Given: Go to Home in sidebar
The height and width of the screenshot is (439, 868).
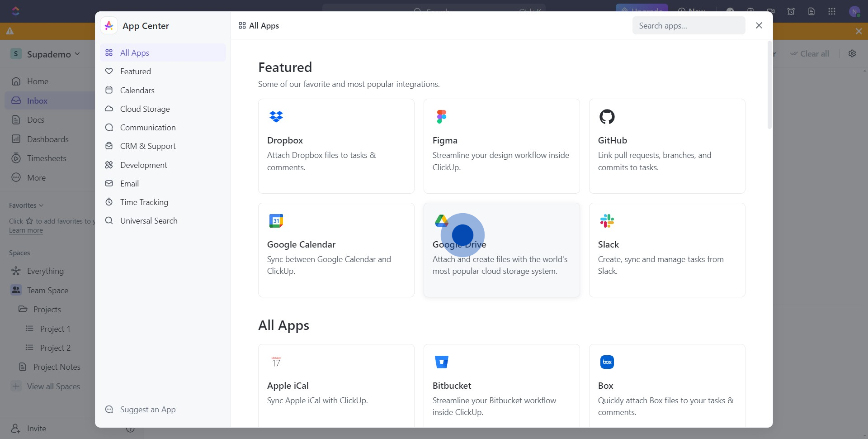Looking at the screenshot, I should 38,81.
